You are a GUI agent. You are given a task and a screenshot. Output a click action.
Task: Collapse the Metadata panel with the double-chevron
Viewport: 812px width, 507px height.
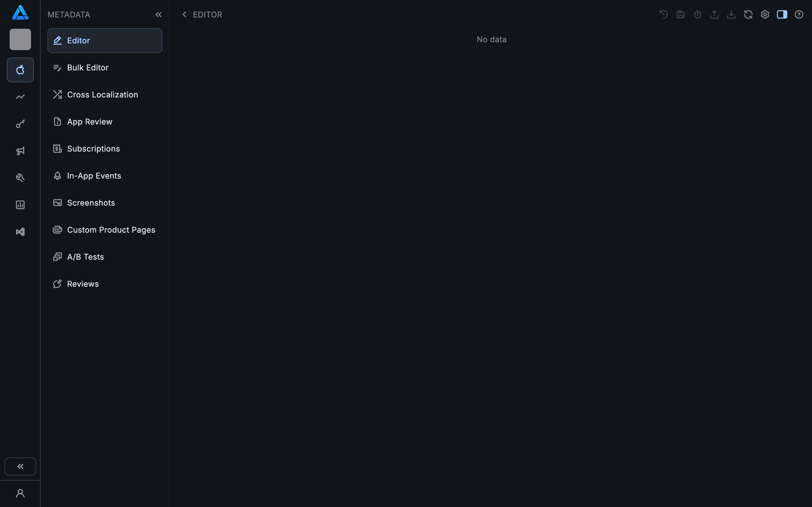159,14
